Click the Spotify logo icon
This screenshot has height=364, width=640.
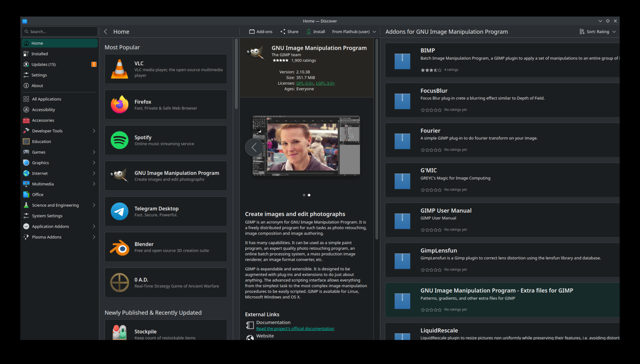click(x=120, y=140)
